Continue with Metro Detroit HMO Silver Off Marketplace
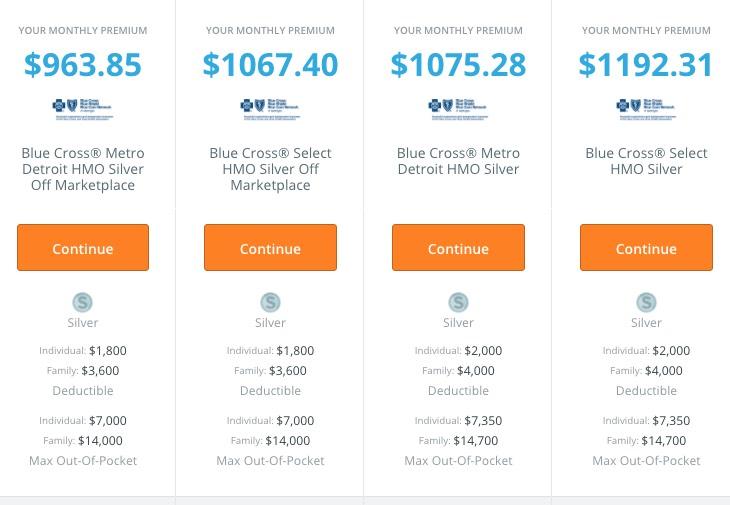 coord(83,248)
